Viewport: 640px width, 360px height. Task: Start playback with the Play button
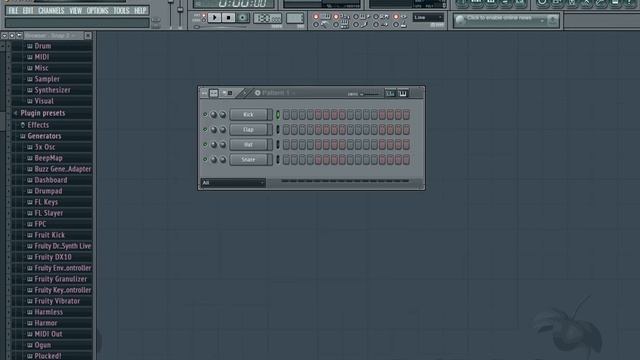tap(214, 18)
